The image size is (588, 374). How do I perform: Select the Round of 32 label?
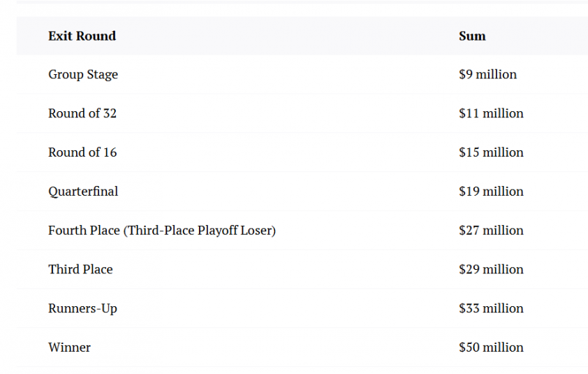tap(82, 113)
